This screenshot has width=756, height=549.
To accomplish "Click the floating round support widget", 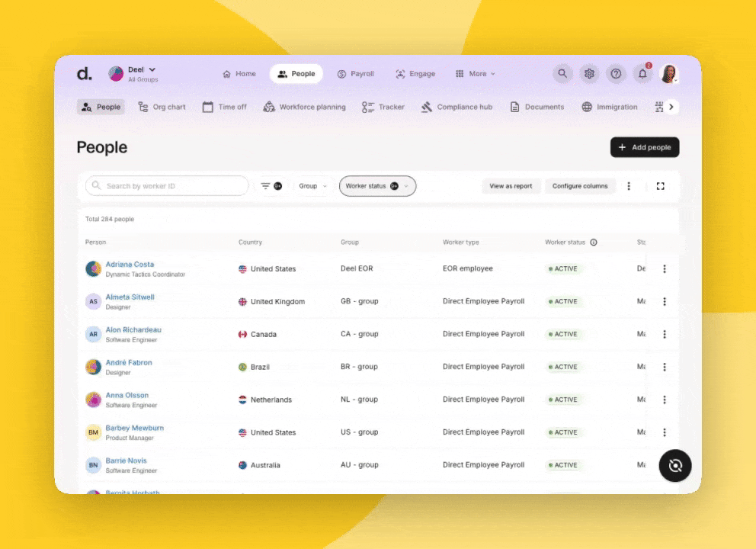I will pos(674,465).
